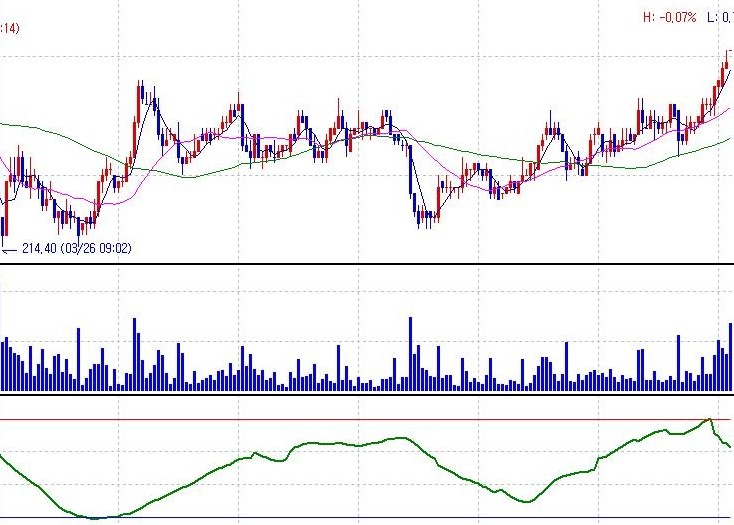
Task: Click the latest red candlestick at far right
Action: point(725,68)
